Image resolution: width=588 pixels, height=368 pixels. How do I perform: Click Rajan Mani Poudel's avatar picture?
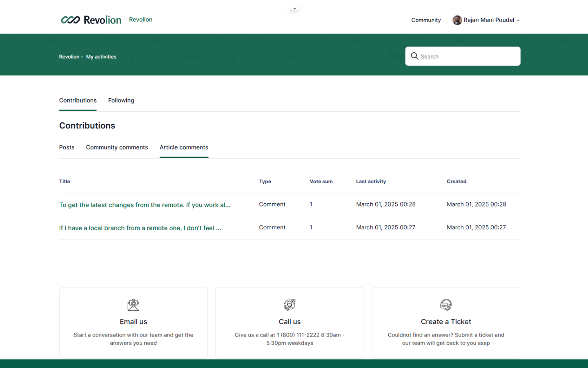[x=457, y=20]
